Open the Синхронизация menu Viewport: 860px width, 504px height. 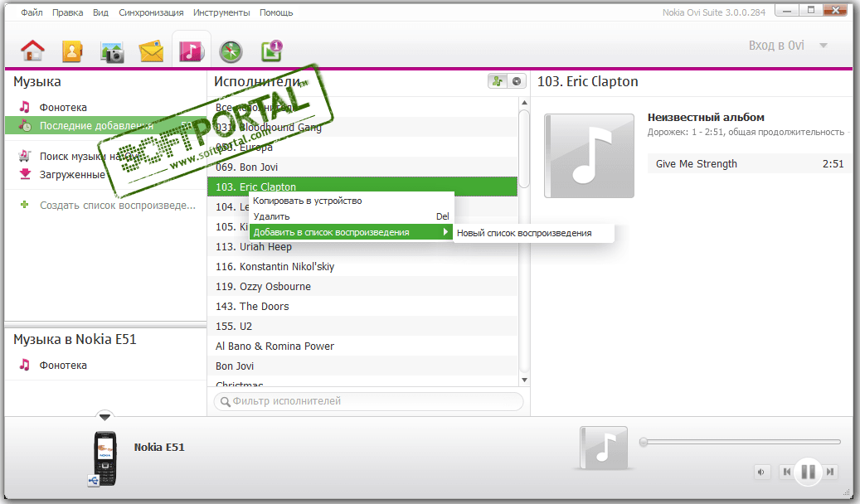pyautogui.click(x=151, y=12)
